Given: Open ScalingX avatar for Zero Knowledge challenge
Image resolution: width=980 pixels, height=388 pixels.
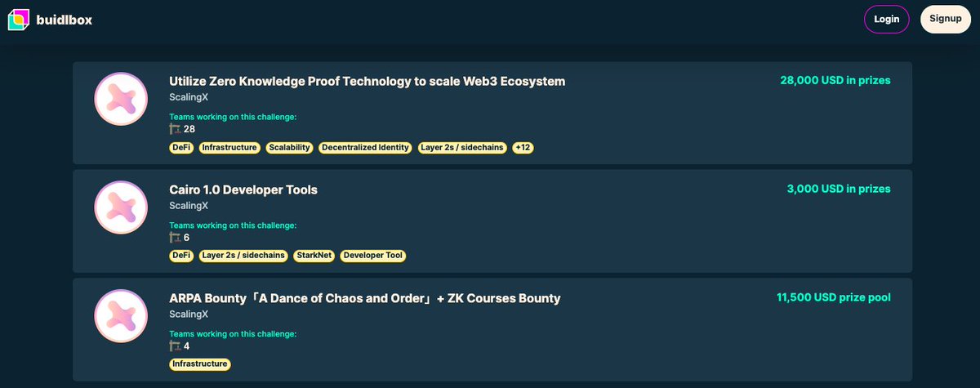Looking at the screenshot, I should (x=121, y=99).
